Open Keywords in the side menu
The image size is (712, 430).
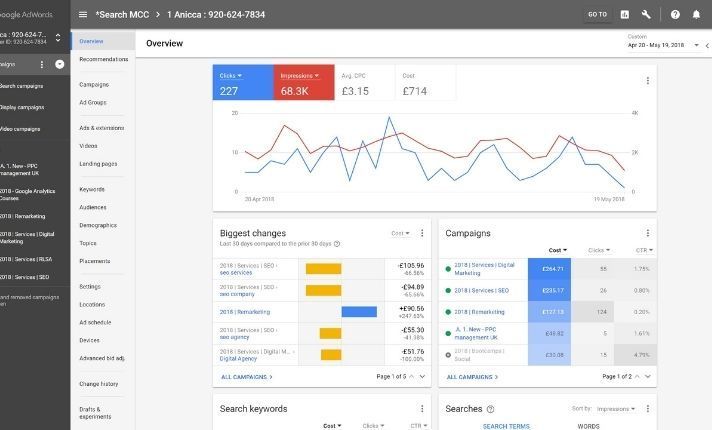tap(92, 189)
